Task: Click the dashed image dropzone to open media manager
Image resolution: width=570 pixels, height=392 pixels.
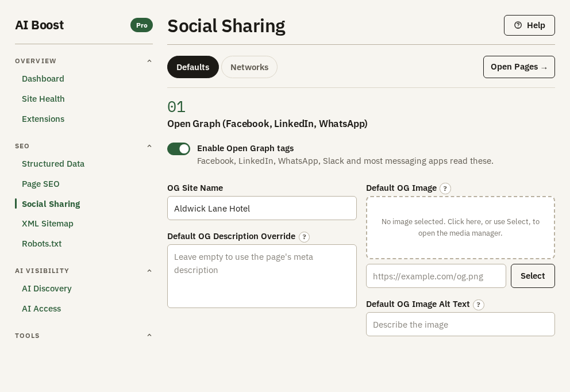Action: pyautogui.click(x=460, y=227)
